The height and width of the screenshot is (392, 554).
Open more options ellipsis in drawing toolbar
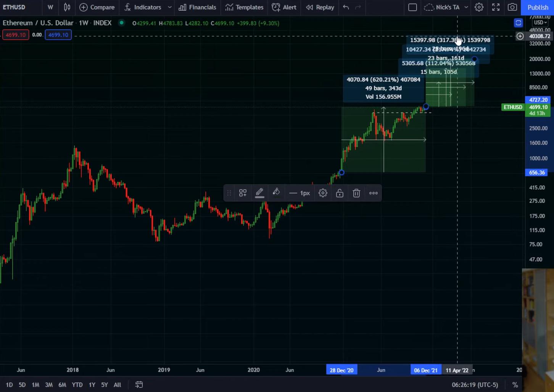click(x=374, y=193)
